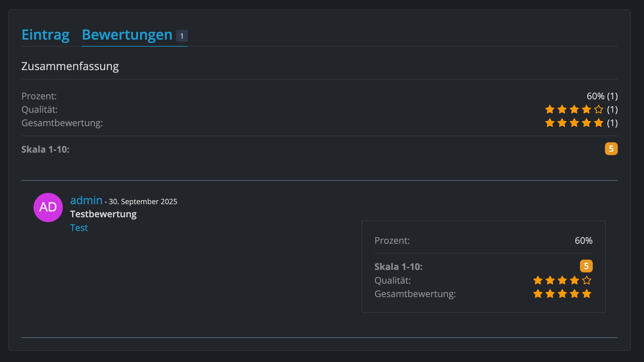
Task: Click the empty Qualität star in review box
Action: pyautogui.click(x=587, y=280)
